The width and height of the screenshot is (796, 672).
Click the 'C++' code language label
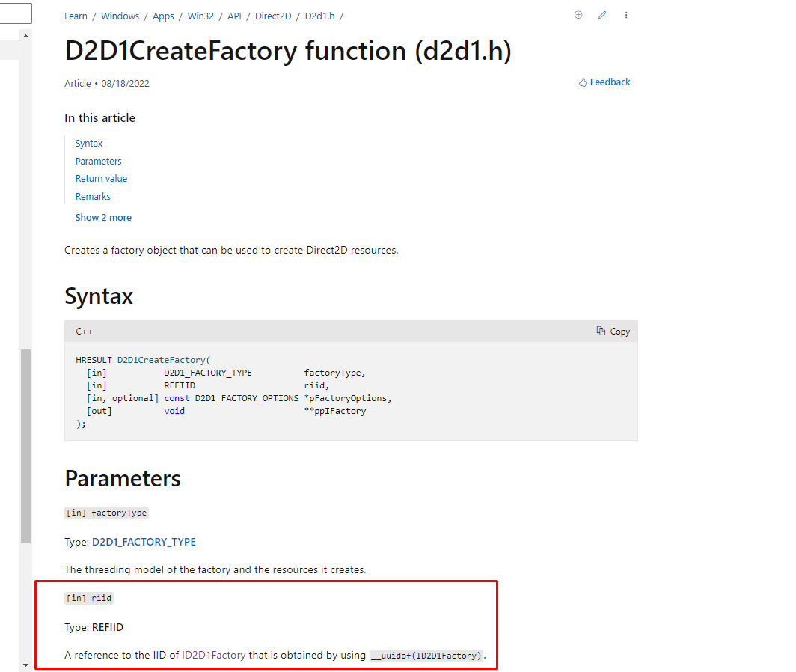pyautogui.click(x=85, y=332)
